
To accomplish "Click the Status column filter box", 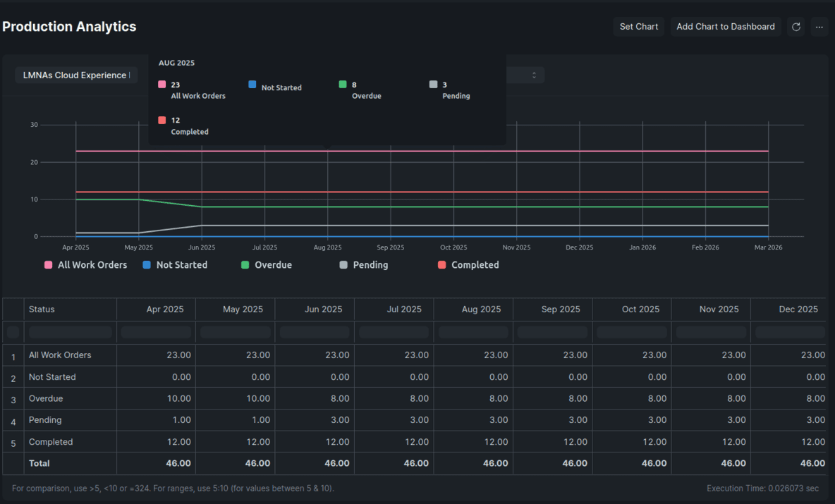I will [x=70, y=331].
